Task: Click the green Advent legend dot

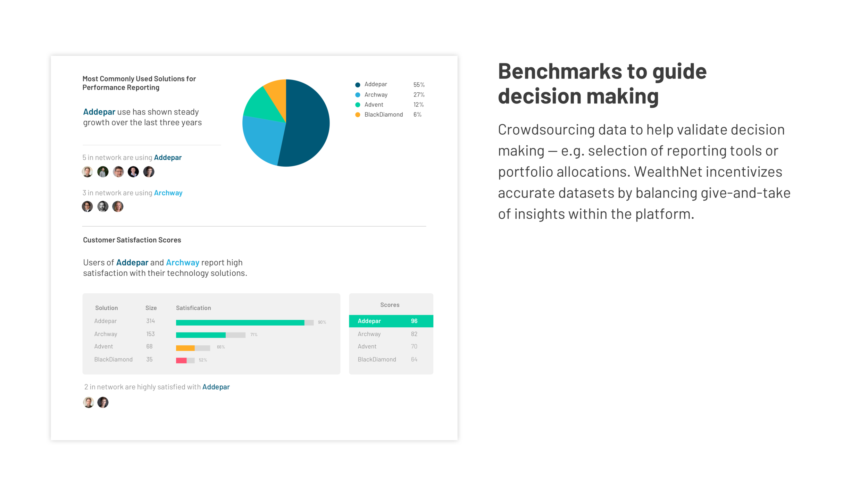Action: point(358,105)
